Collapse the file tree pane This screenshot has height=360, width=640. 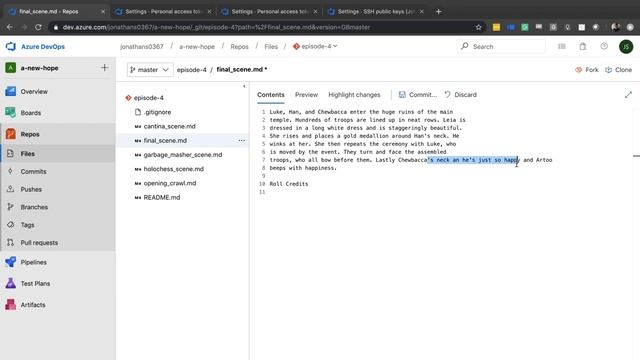[244, 86]
